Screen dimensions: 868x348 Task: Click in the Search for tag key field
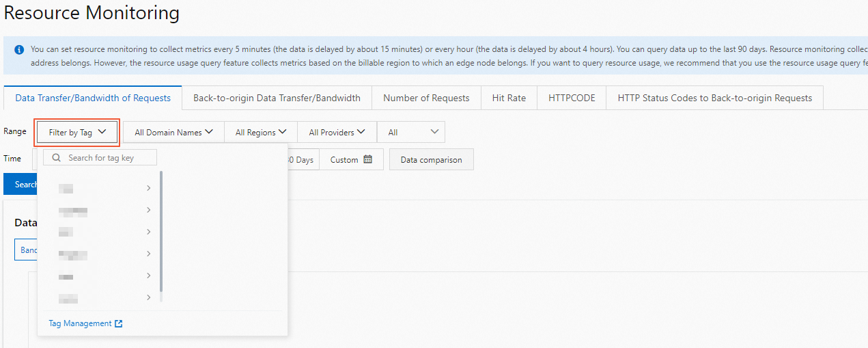[x=100, y=158]
